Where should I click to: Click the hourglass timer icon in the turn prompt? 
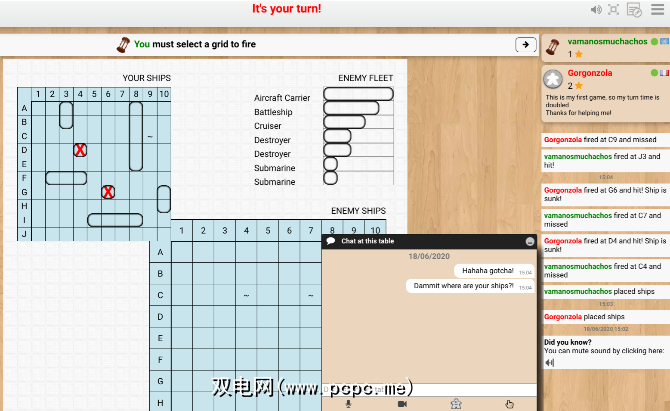123,45
